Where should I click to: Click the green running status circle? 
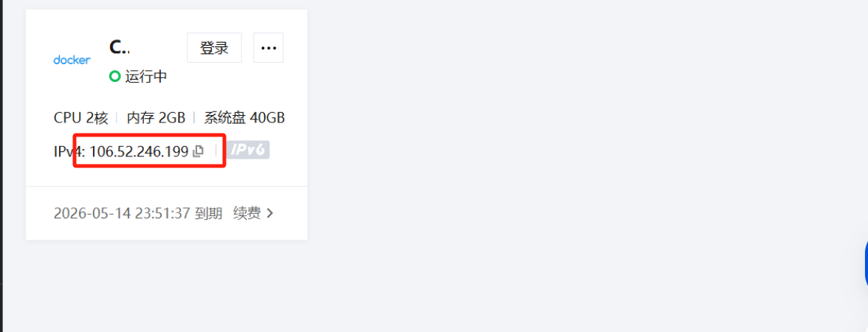point(114,77)
